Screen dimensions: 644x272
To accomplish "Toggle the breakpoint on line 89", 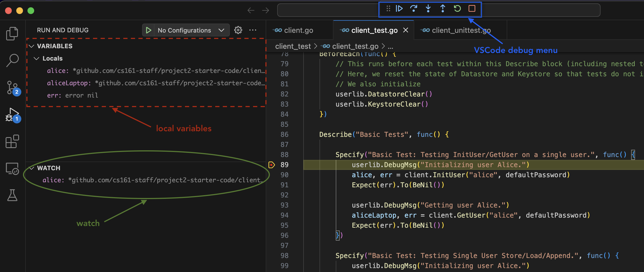I will 271,165.
